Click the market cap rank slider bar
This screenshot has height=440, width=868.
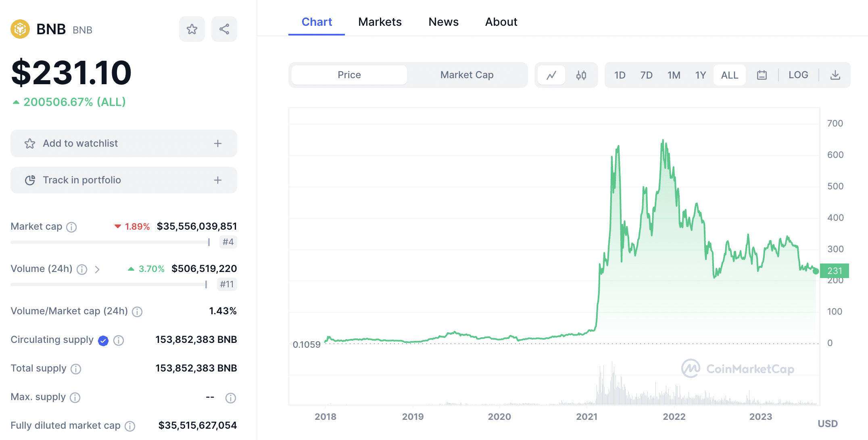[111, 242]
